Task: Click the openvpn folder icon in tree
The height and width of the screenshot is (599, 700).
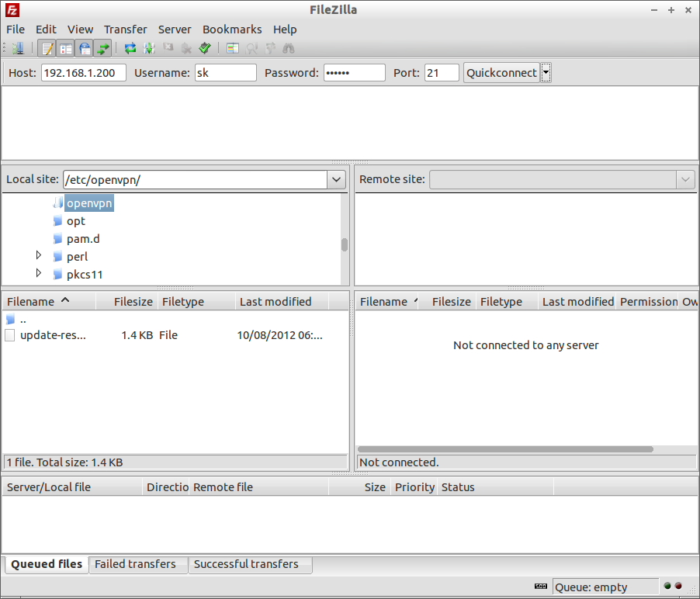Action: point(58,203)
